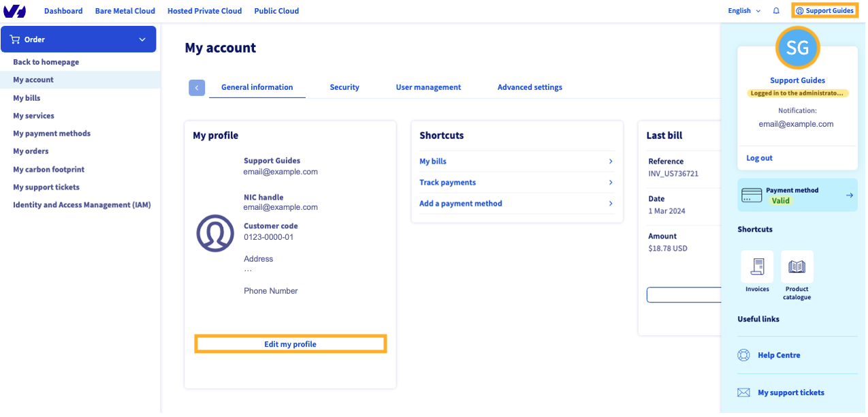Open the User management tab
Viewport: 868px width, 417px height.
(x=428, y=87)
